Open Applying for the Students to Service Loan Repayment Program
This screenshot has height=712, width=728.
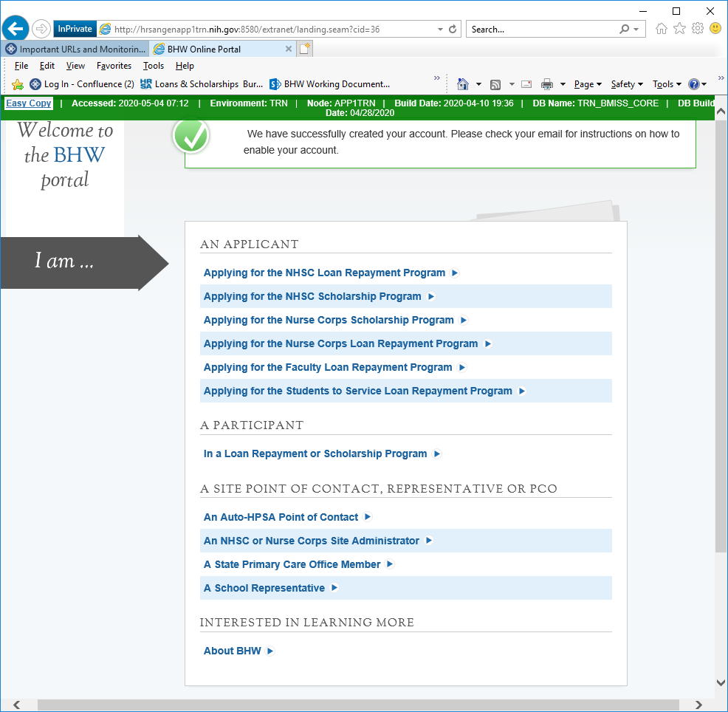358,391
